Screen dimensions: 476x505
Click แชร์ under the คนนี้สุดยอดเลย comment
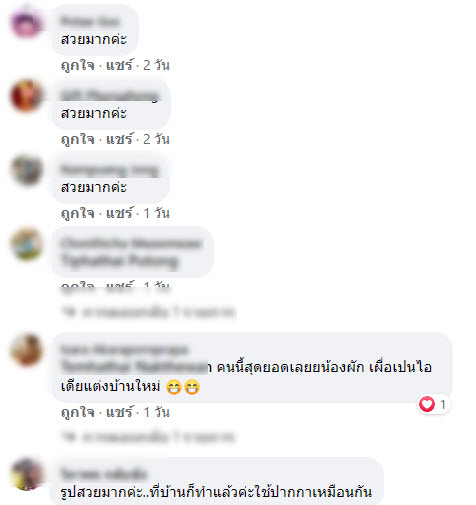coord(119,412)
